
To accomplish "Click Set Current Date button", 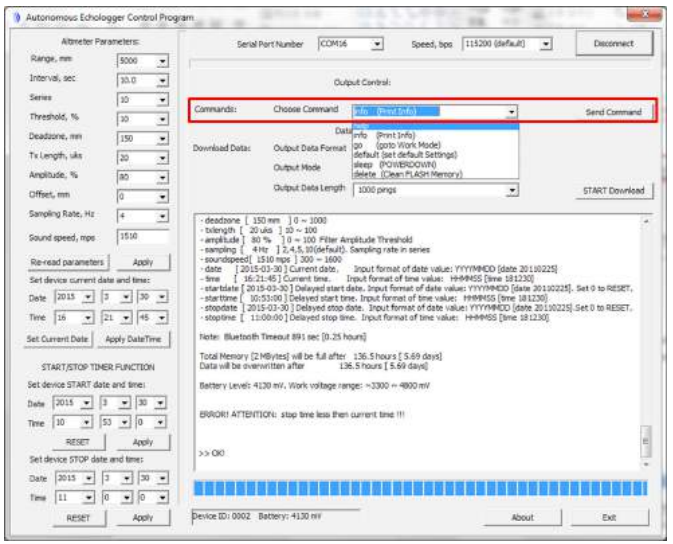I will click(56, 340).
